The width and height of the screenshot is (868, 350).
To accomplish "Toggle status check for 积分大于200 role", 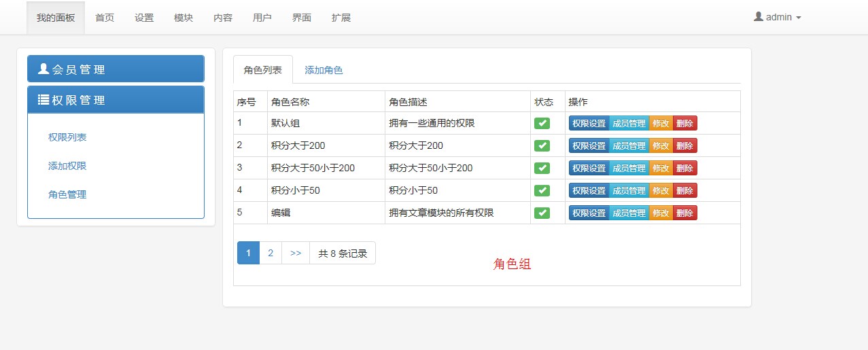I will point(542,145).
